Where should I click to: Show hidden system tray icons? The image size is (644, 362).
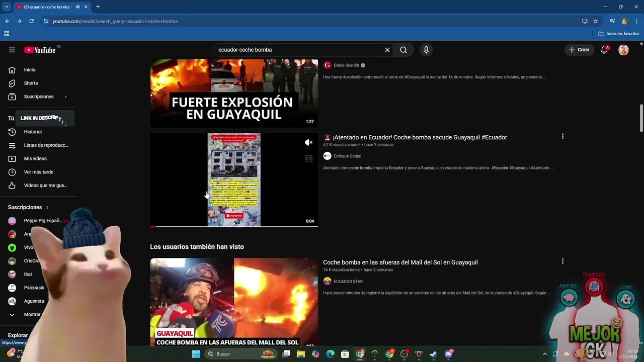coord(544,354)
